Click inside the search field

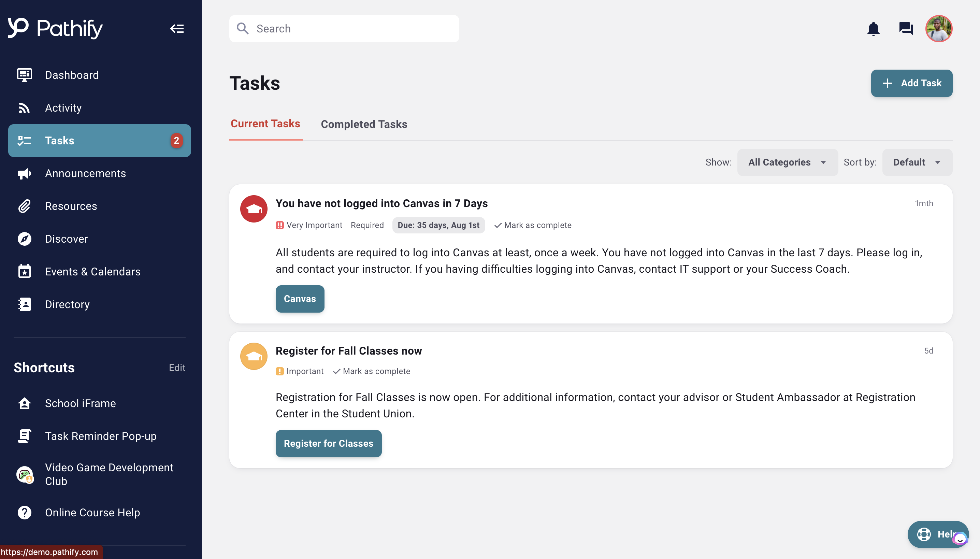(344, 28)
